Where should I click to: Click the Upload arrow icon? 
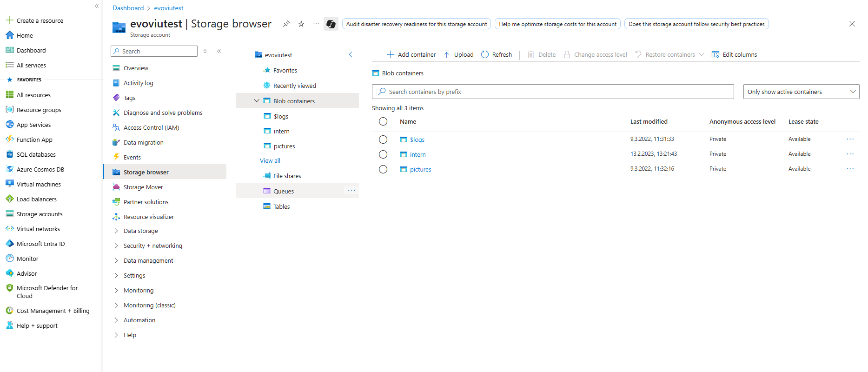(x=446, y=54)
